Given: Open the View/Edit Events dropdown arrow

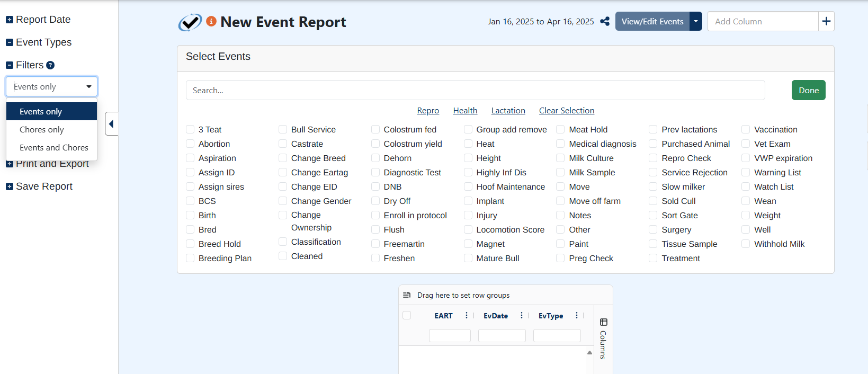Looking at the screenshot, I should (695, 22).
